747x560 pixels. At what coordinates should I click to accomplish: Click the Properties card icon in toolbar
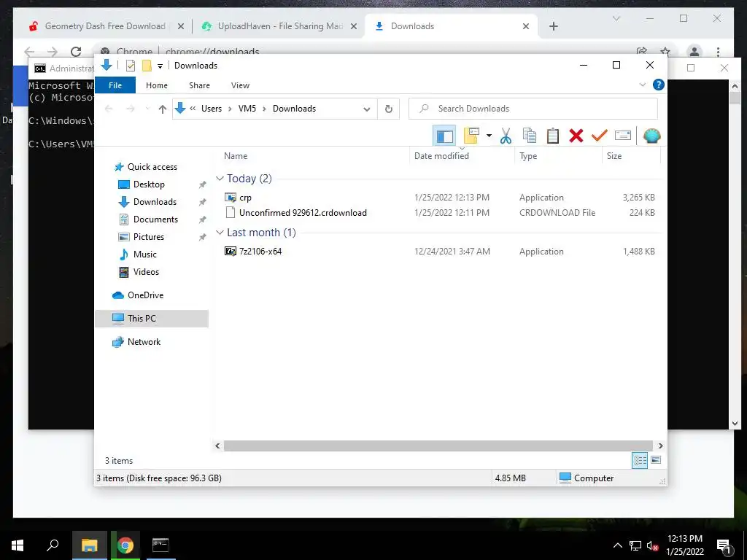click(x=623, y=136)
